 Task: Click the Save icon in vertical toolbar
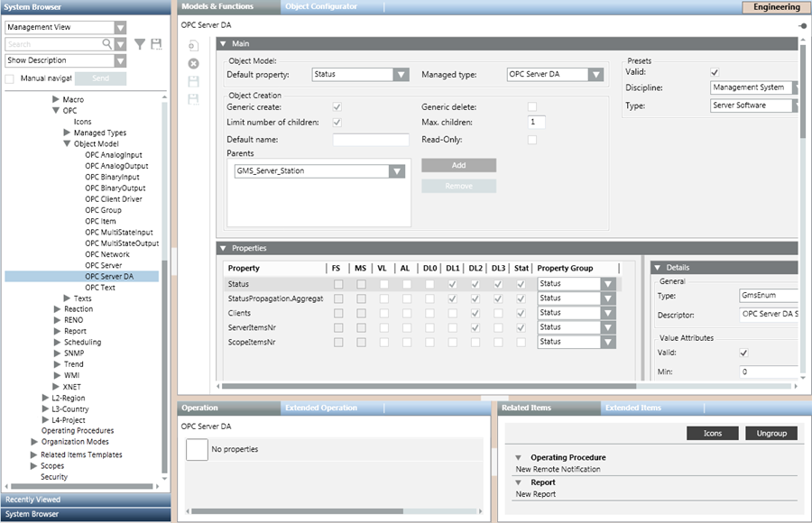(x=193, y=81)
